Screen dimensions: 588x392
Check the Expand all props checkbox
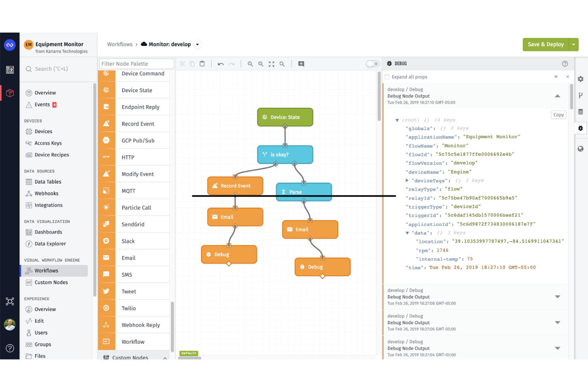pyautogui.click(x=387, y=77)
